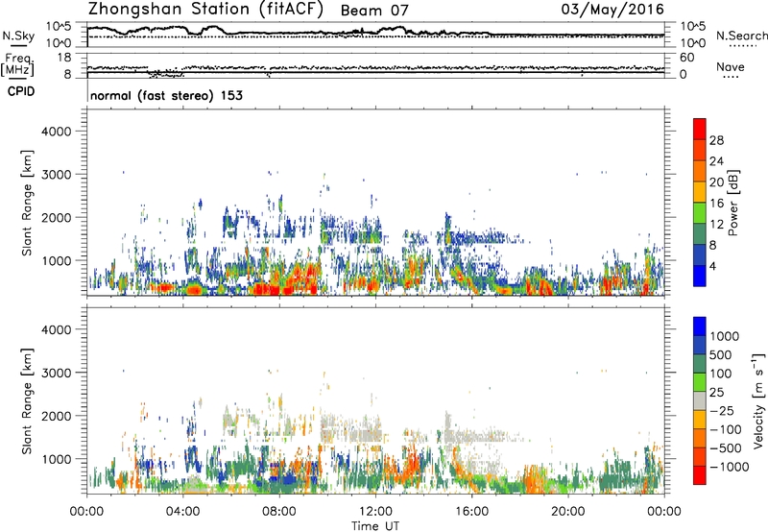This screenshot has width=768, height=532.
Task: Click the "12:00" time tick label
Action: click(375, 512)
